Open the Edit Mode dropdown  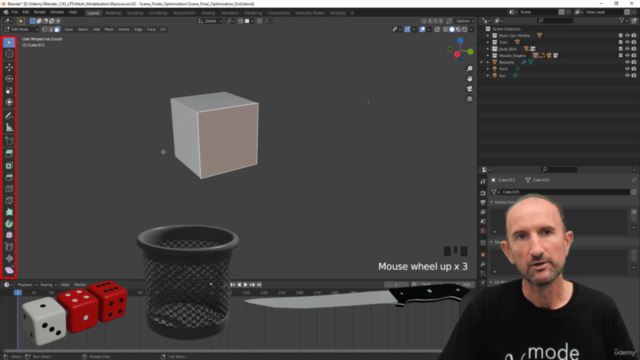tap(21, 29)
